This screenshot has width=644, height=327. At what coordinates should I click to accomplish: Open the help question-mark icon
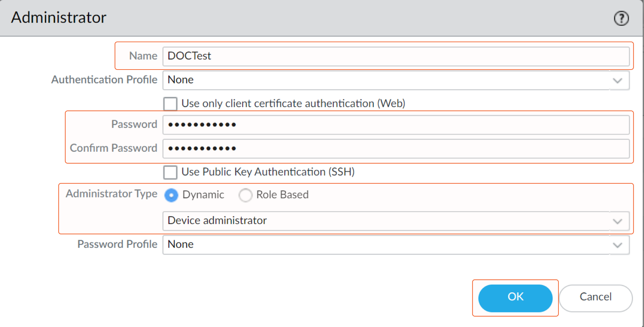pos(621,18)
